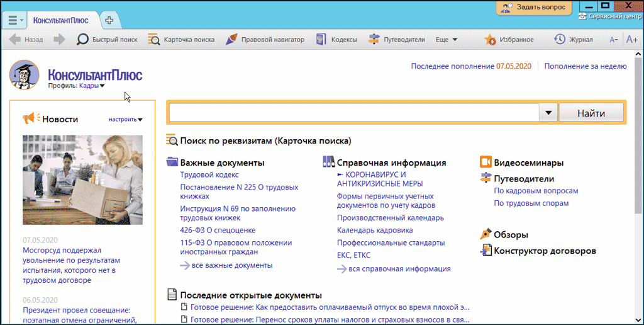Click the Задать вопрос button

[534, 7]
